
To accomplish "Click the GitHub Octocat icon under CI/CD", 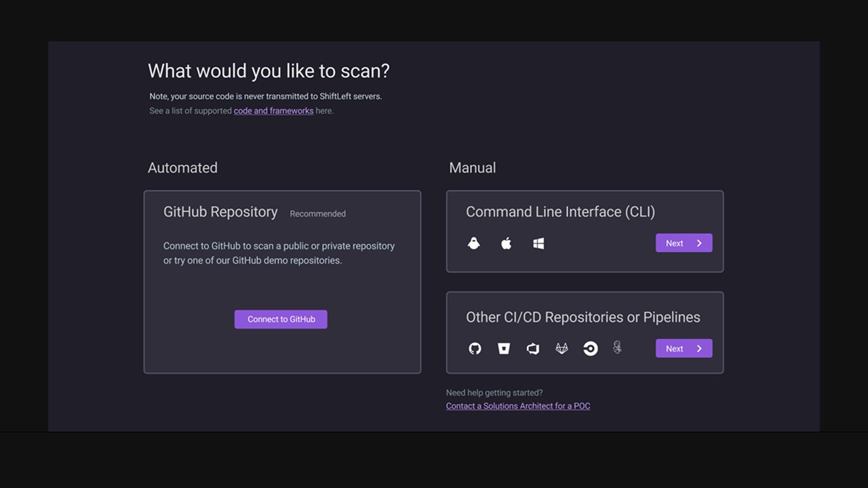I will tap(475, 348).
